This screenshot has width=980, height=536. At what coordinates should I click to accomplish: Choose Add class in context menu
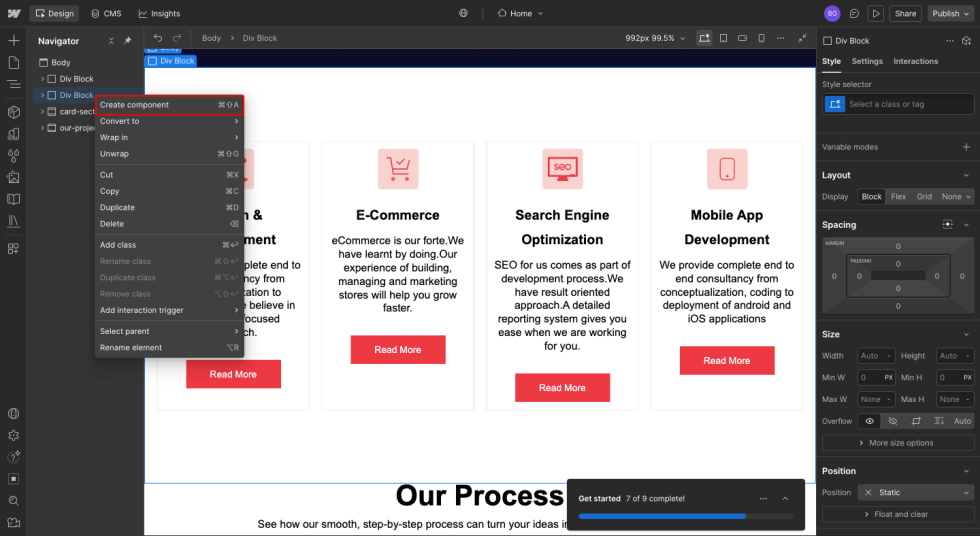coord(169,245)
